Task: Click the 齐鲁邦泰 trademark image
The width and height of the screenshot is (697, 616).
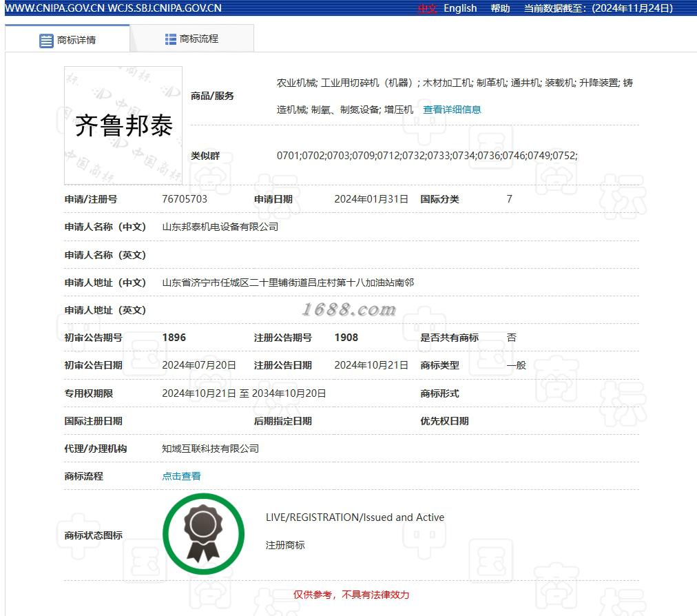Action: (x=123, y=125)
